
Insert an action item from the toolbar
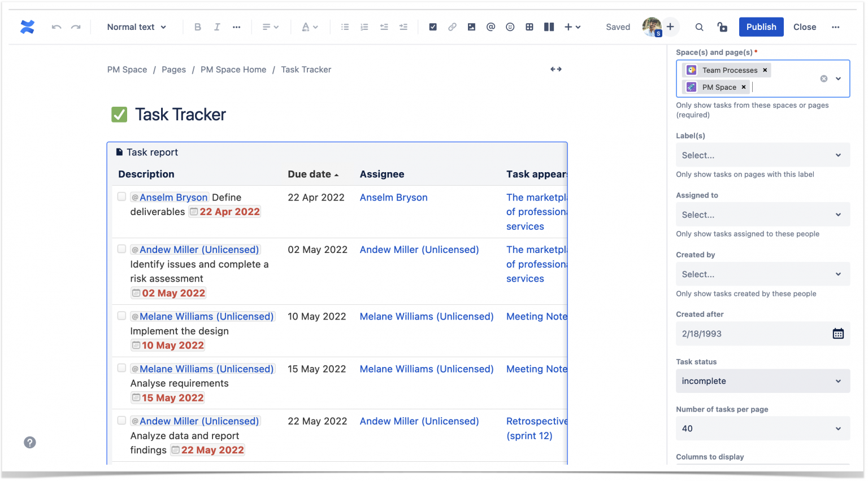(x=433, y=27)
